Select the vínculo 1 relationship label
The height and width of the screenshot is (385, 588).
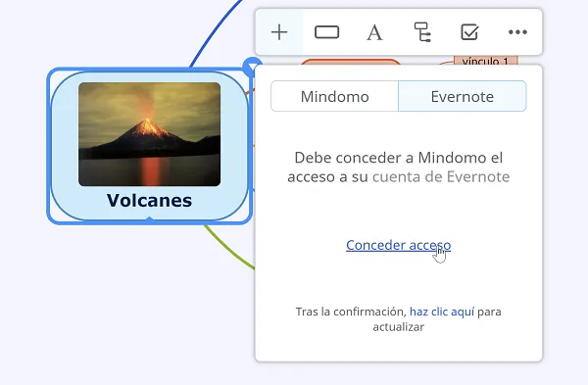click(x=486, y=61)
